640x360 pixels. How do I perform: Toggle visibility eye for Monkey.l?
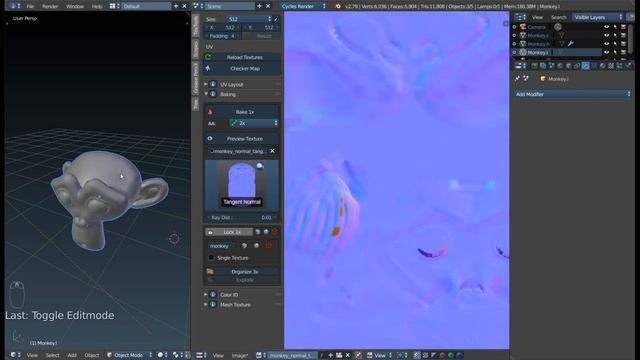tap(607, 36)
